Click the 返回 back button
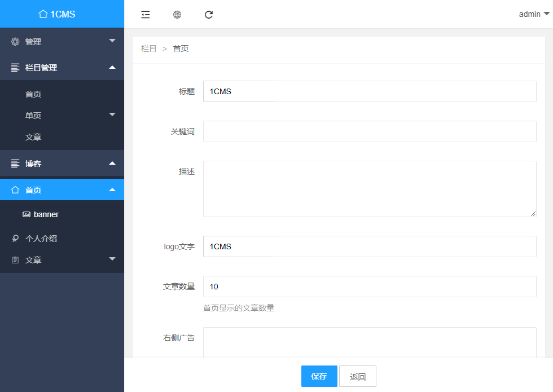Image resolution: width=553 pixels, height=392 pixels. click(x=358, y=376)
